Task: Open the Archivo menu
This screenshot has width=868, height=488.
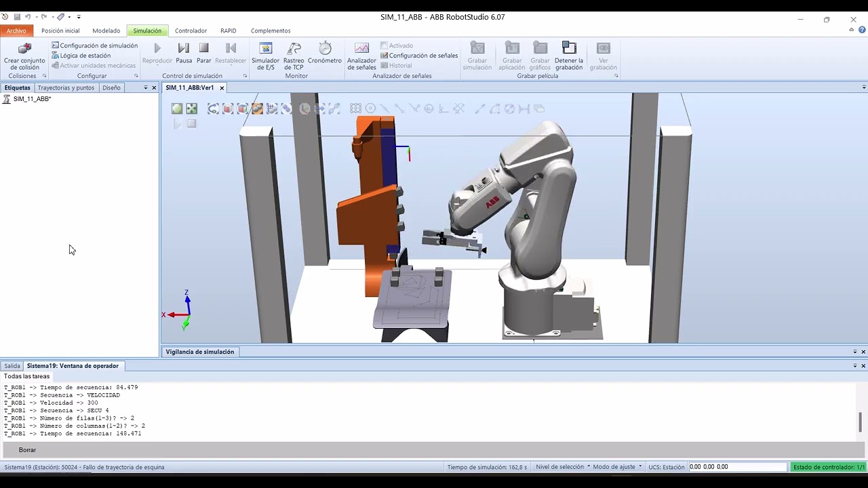Action: pyautogui.click(x=16, y=30)
